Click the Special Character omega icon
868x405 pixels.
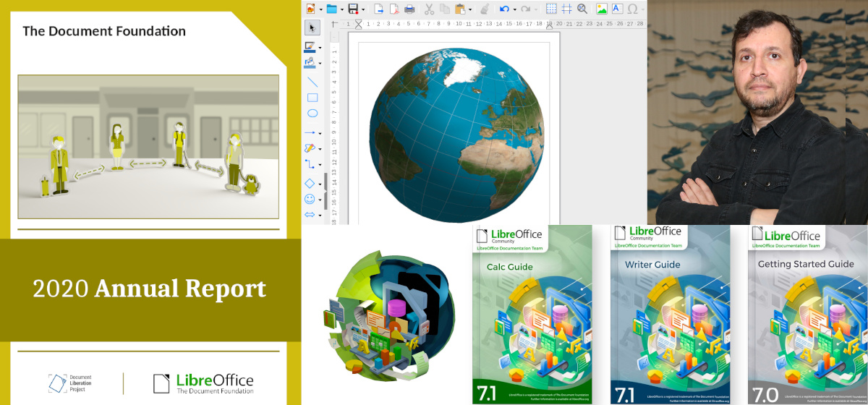[x=634, y=9]
